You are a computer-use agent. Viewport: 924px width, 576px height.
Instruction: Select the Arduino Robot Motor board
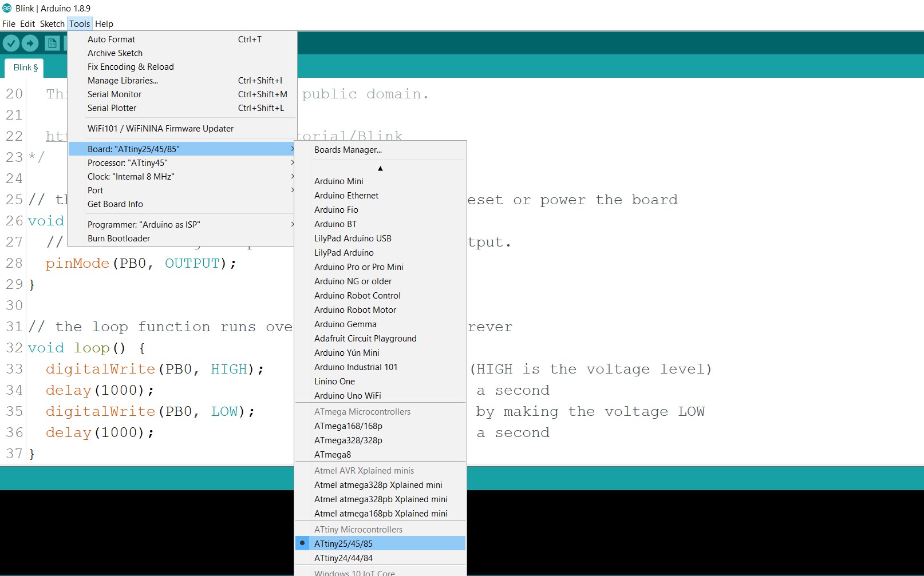380,310
